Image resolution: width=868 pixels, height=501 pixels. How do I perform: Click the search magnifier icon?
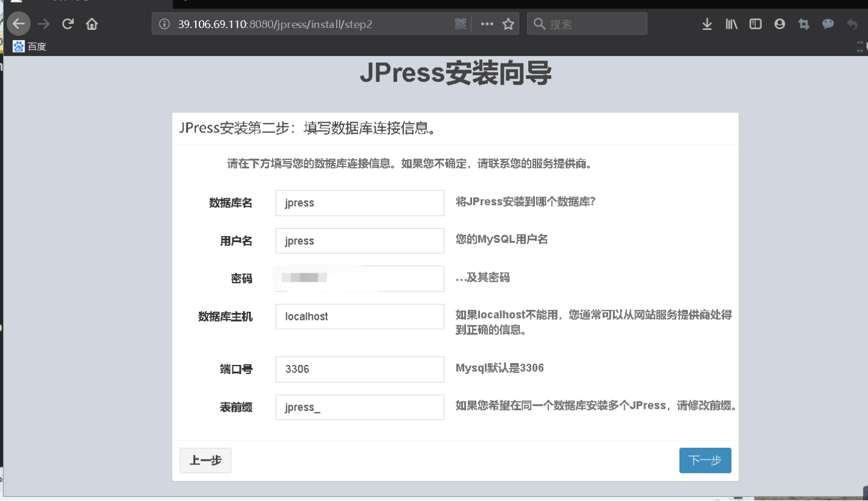[x=539, y=24]
